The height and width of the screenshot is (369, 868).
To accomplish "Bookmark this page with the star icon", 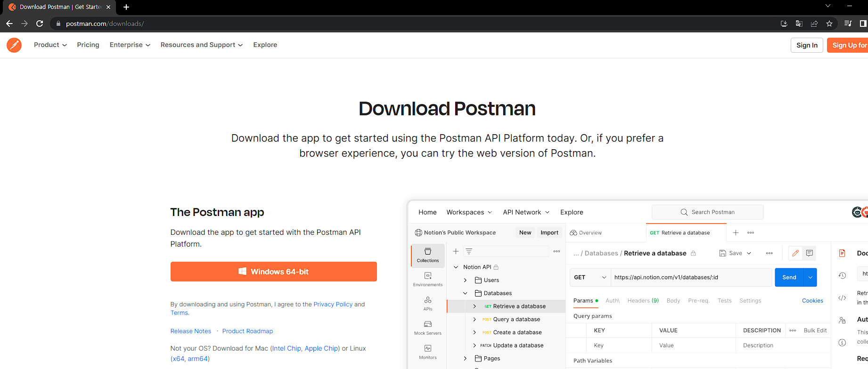I will (x=829, y=24).
